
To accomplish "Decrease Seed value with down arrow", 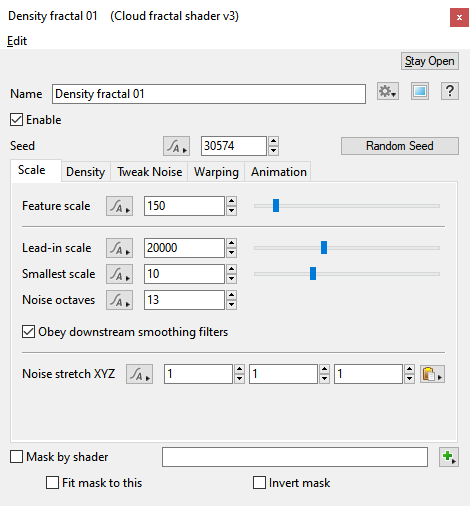I will (x=273, y=151).
